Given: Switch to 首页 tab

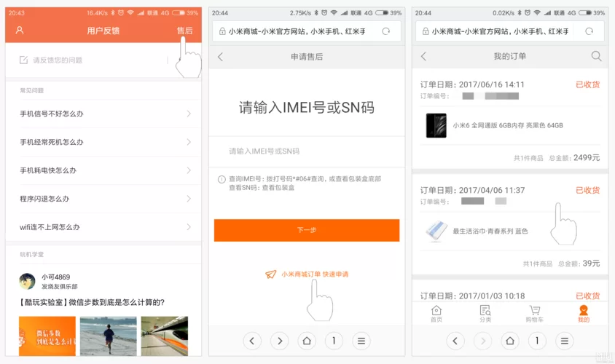Looking at the screenshot, I should 436,314.
